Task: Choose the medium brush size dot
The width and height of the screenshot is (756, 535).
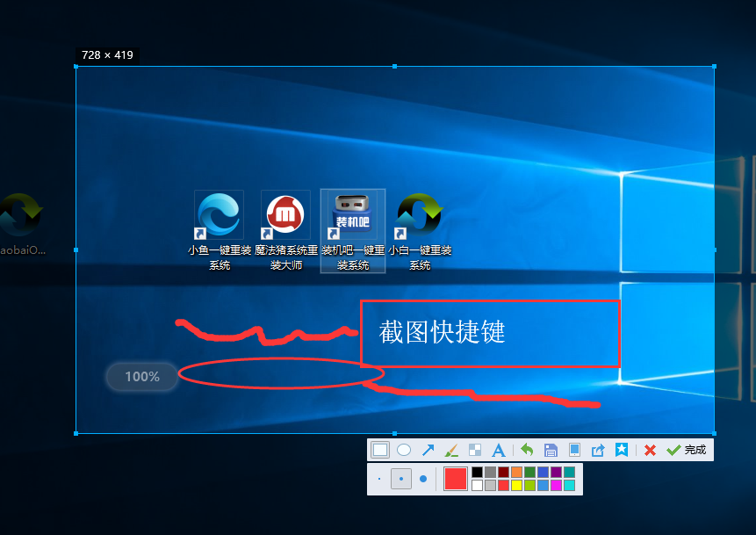Action: pos(401,480)
